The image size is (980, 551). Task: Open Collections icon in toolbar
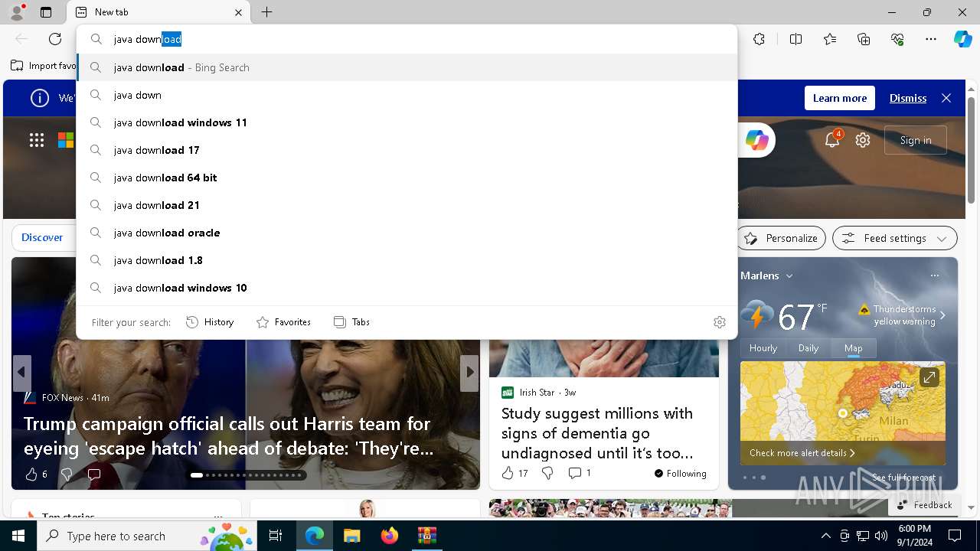(x=864, y=39)
